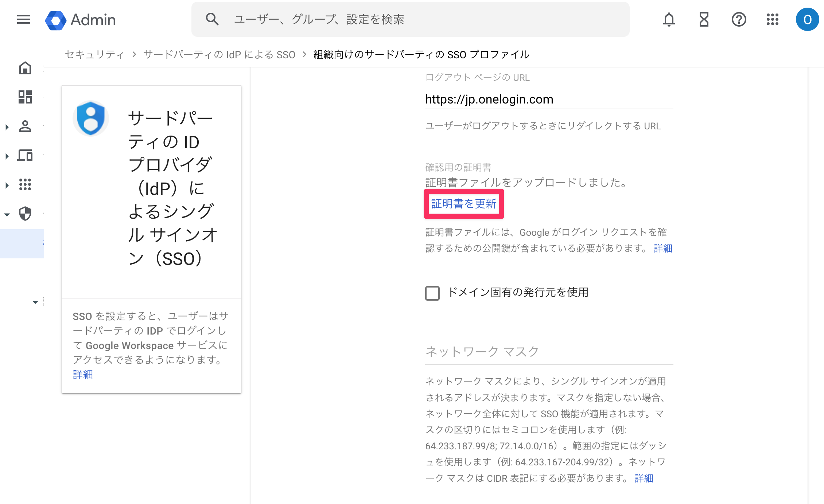The height and width of the screenshot is (504, 824).
Task: Open the hamburger main menu
Action: click(x=24, y=19)
